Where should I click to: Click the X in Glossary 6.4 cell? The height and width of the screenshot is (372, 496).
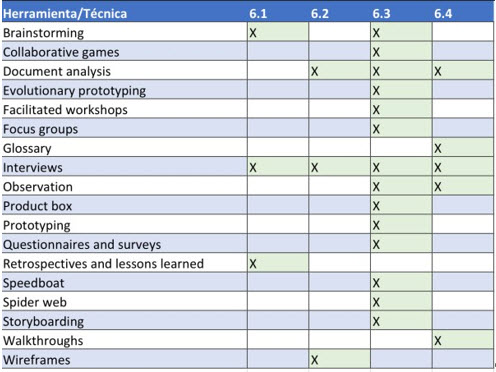coord(438,148)
